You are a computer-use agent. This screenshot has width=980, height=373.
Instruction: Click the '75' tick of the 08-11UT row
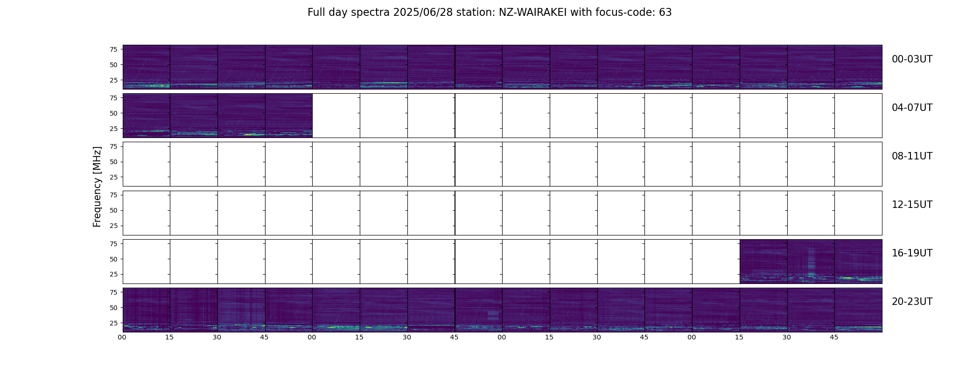tap(113, 146)
